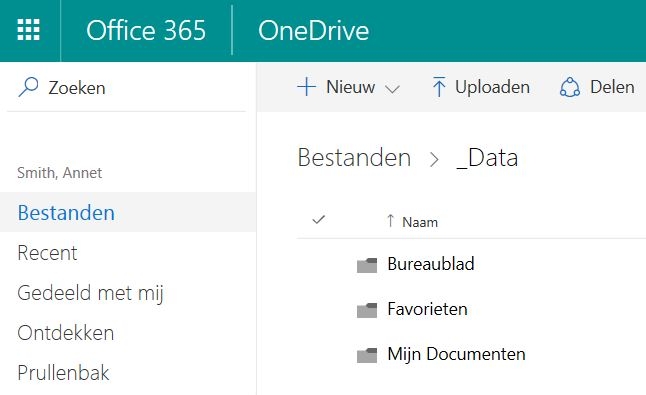The image size is (646, 395).
Task: Select Recent in the left navigation
Action: click(x=47, y=252)
